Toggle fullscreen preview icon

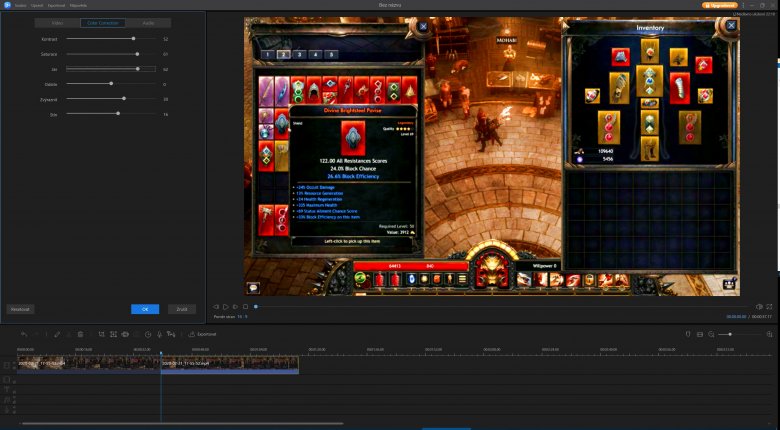[x=770, y=307]
